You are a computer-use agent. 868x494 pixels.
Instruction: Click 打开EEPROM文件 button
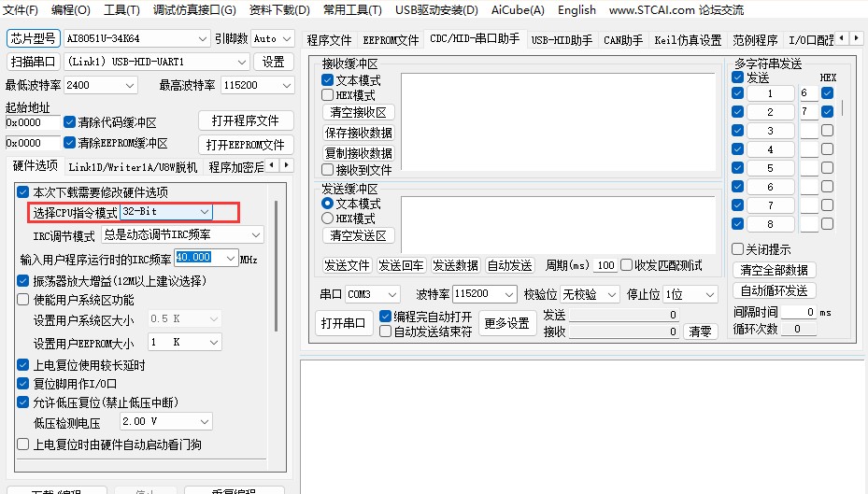(x=246, y=145)
